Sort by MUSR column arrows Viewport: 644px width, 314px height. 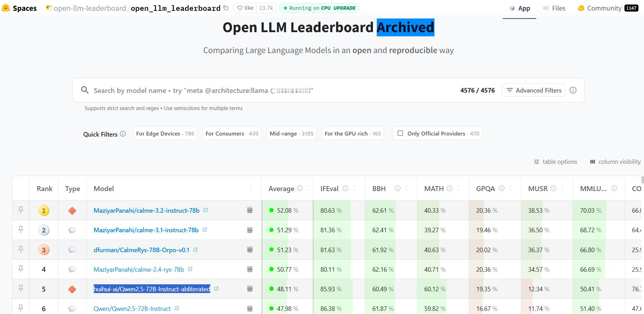[562, 188]
